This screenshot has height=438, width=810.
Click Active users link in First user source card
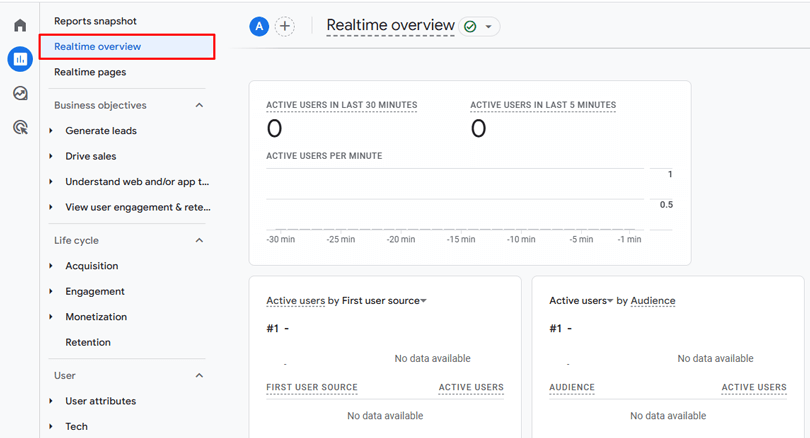point(295,301)
